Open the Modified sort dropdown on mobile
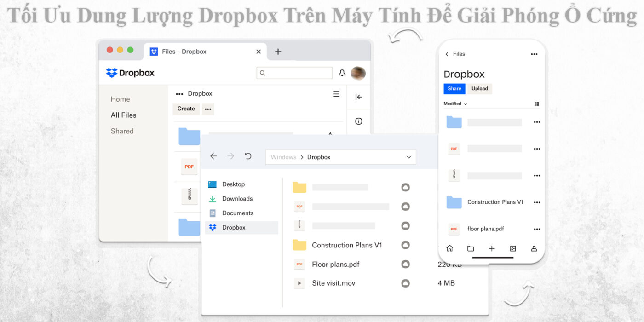The height and width of the screenshot is (322, 644). (x=455, y=104)
